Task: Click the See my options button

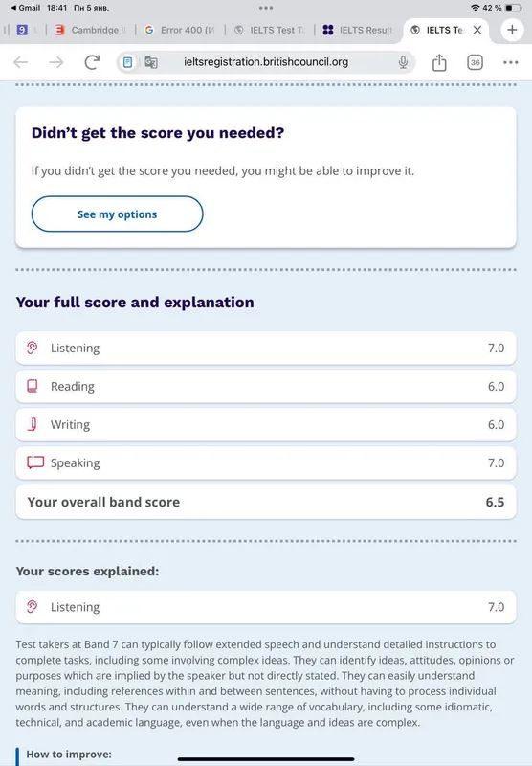Action: tap(117, 214)
